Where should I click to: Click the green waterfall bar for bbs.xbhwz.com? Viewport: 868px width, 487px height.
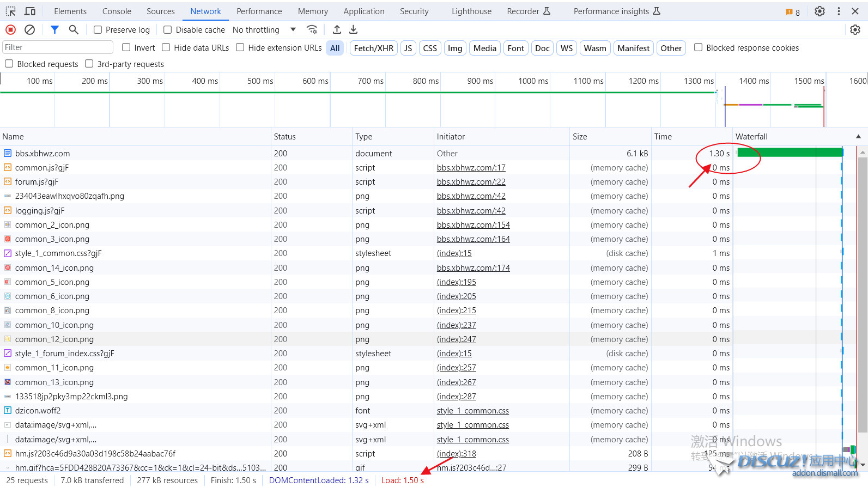[x=790, y=153]
